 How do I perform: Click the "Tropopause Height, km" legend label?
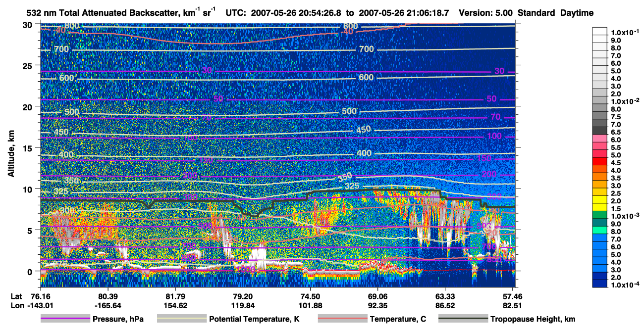(x=533, y=320)
